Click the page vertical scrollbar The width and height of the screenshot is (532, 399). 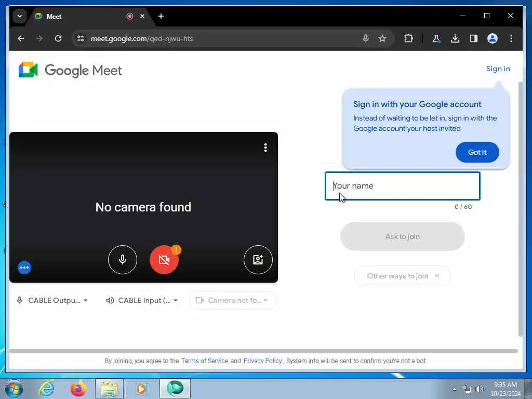(x=520, y=209)
